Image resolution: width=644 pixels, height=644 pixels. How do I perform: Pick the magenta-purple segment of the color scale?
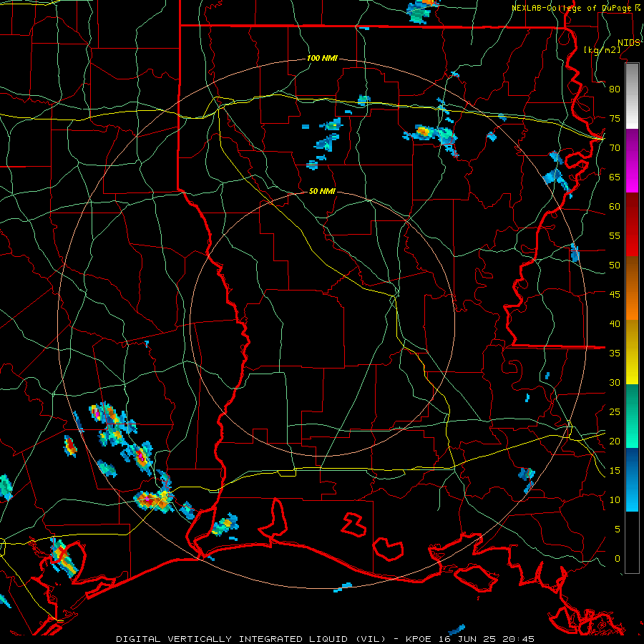click(x=632, y=160)
